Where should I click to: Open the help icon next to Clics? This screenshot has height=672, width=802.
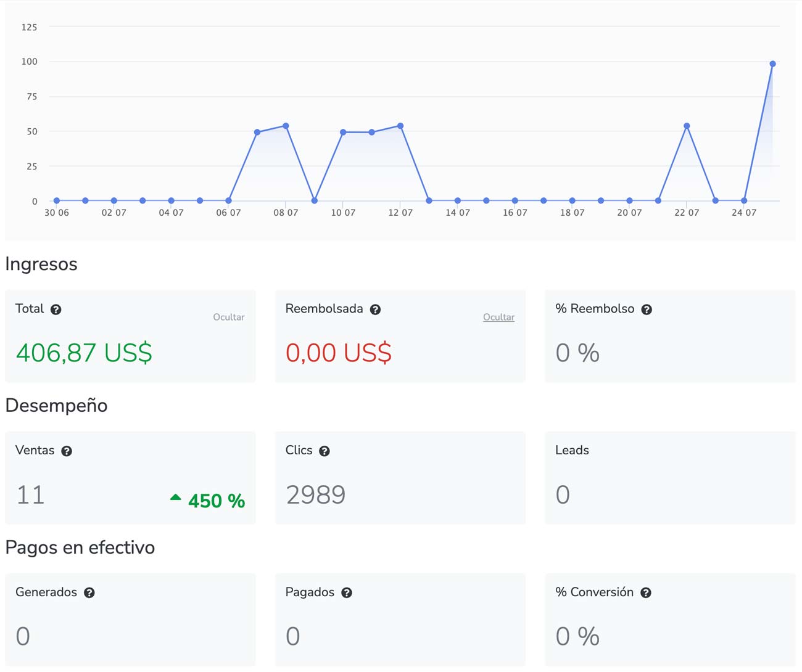[325, 451]
